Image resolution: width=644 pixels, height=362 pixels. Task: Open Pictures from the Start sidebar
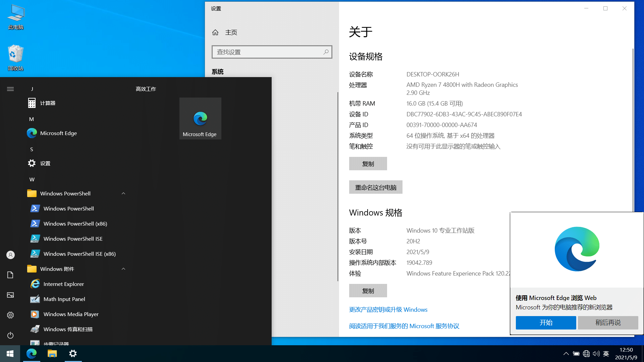10,295
